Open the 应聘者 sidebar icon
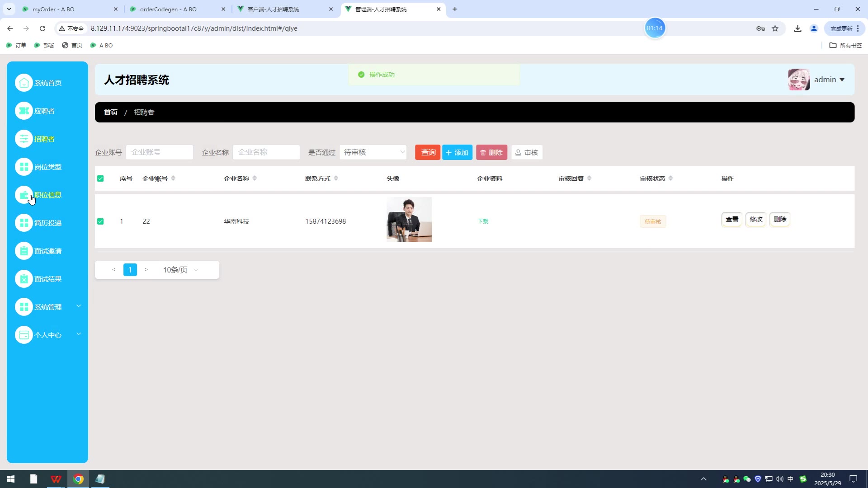 [x=24, y=111]
